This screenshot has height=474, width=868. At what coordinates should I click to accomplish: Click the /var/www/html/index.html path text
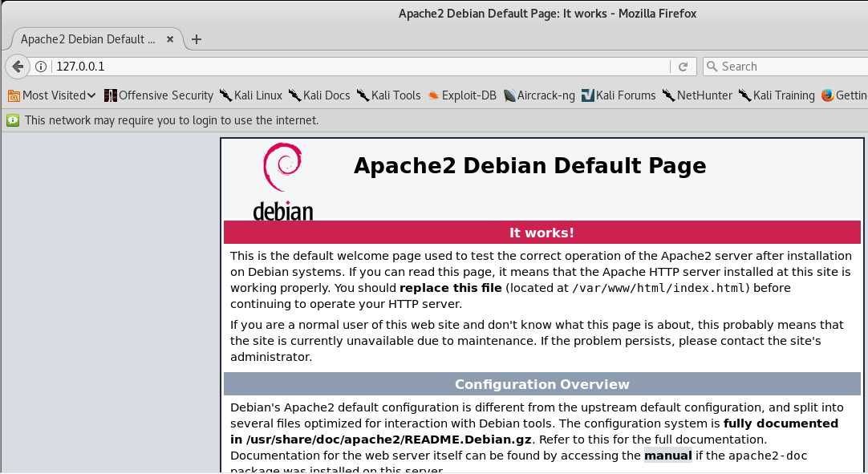pos(660,288)
